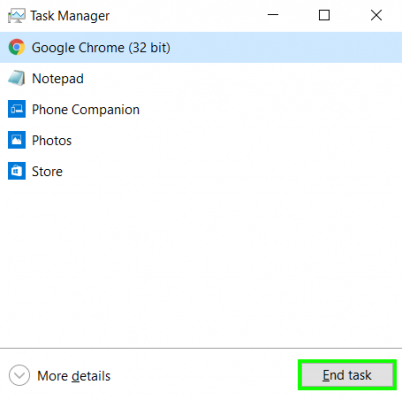Click the Notepad app icon

[x=17, y=78]
